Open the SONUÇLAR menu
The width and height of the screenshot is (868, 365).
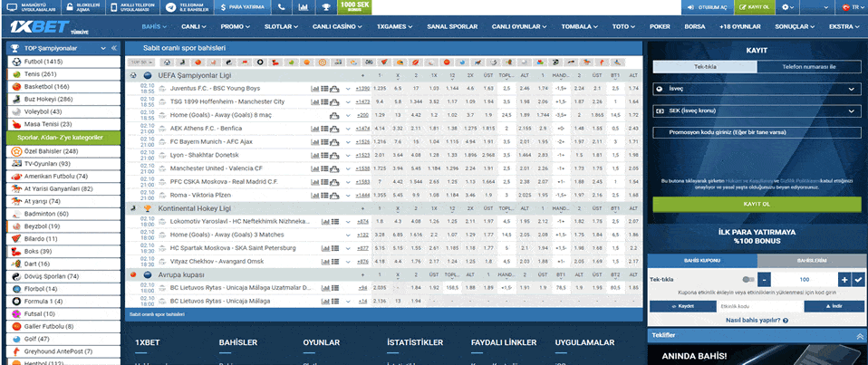pyautogui.click(x=795, y=26)
